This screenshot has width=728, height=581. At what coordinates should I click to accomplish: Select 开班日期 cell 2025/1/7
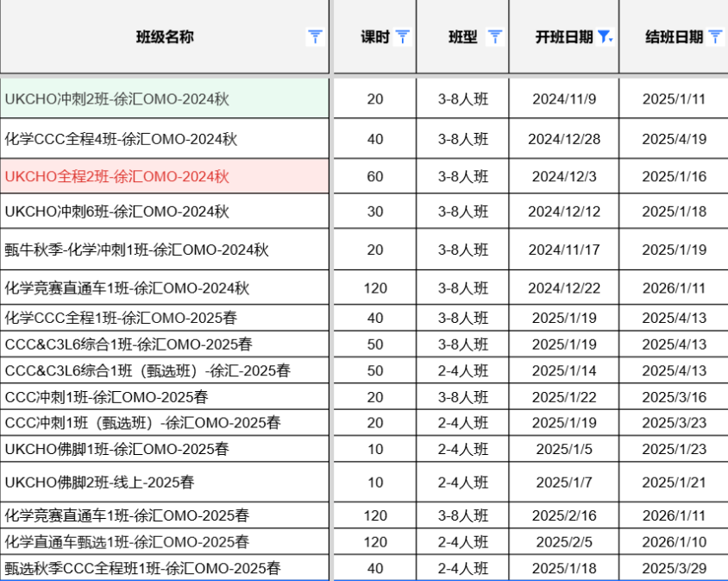[x=563, y=482]
